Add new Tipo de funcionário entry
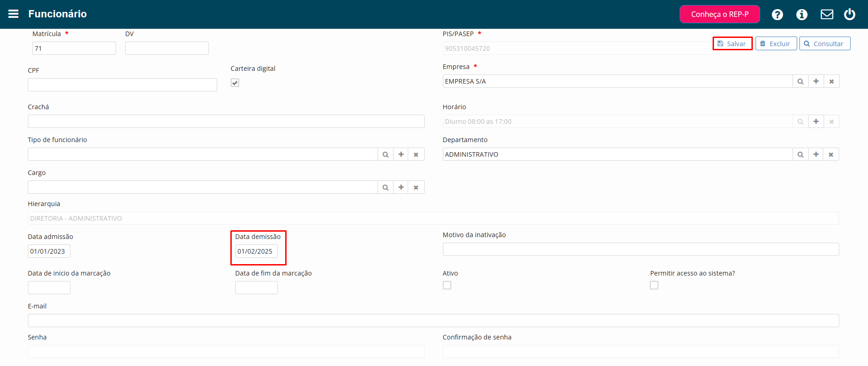Viewport: 868px width, 366px height. tap(401, 154)
